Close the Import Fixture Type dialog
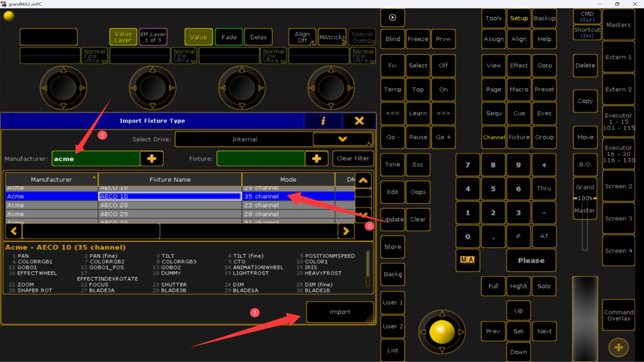 click(x=359, y=121)
